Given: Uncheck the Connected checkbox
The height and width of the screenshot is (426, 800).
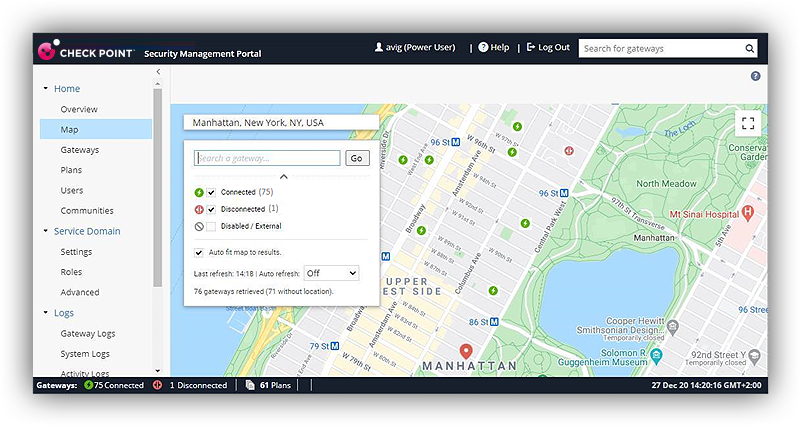Looking at the screenshot, I should click(x=211, y=193).
